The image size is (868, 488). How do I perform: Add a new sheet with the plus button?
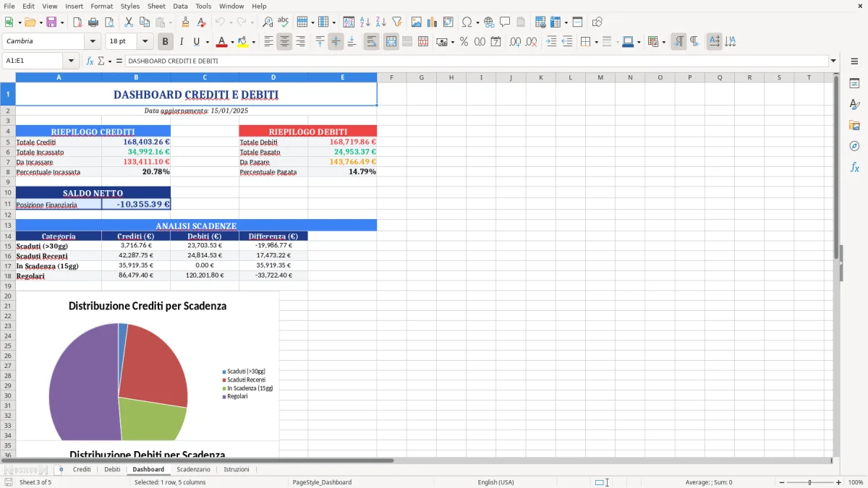pyautogui.click(x=61, y=469)
